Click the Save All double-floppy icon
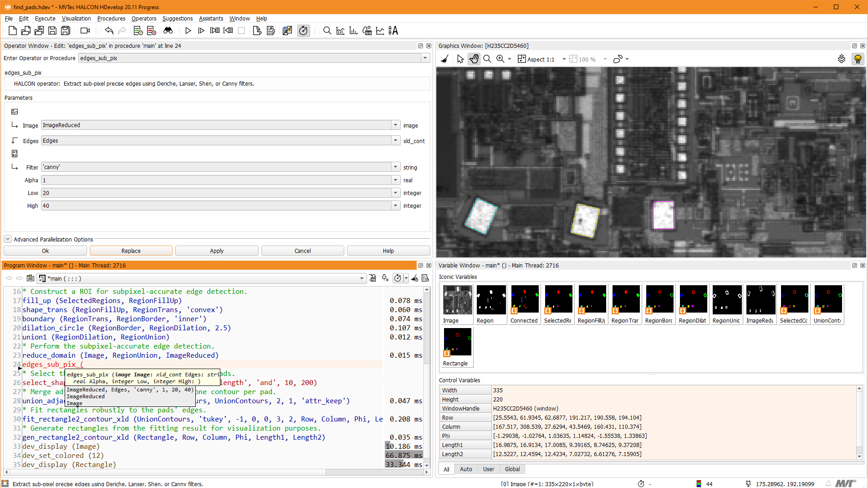The image size is (868, 488). coord(66,31)
